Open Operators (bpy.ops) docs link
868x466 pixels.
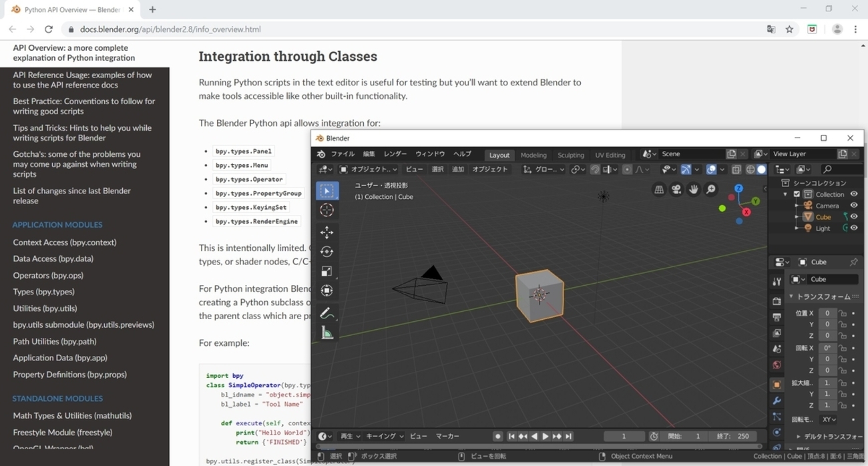tap(48, 275)
